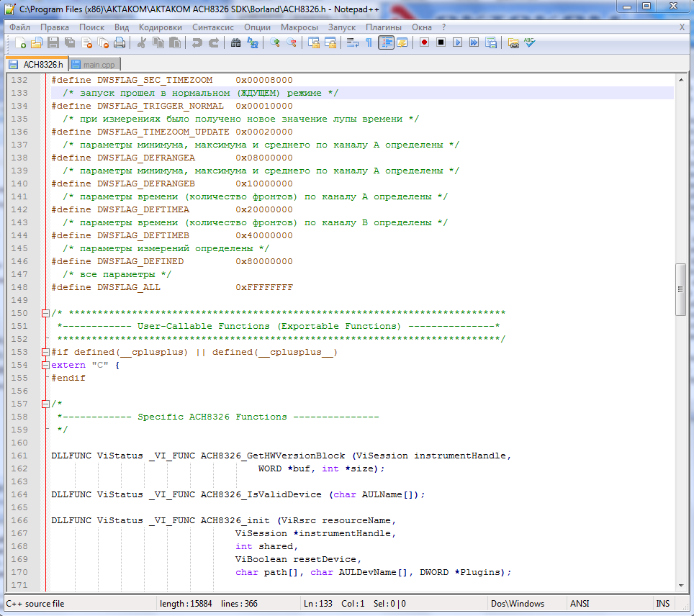Image resolution: width=694 pixels, height=616 pixels.
Task: Click the vertical scrollbar thumb
Action: [x=680, y=289]
